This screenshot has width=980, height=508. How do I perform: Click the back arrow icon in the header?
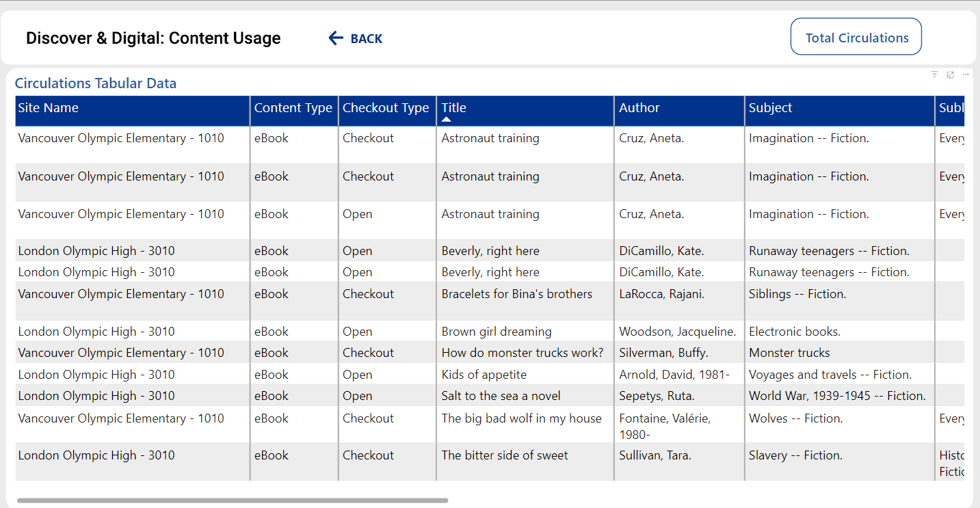(336, 38)
